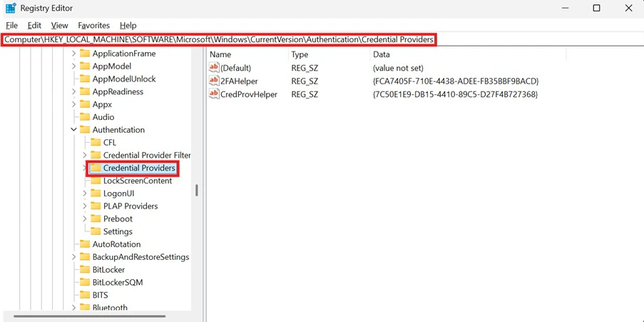The height and width of the screenshot is (322, 644).
Task: Select the AppReadiness folder icon
Action: [x=85, y=91]
